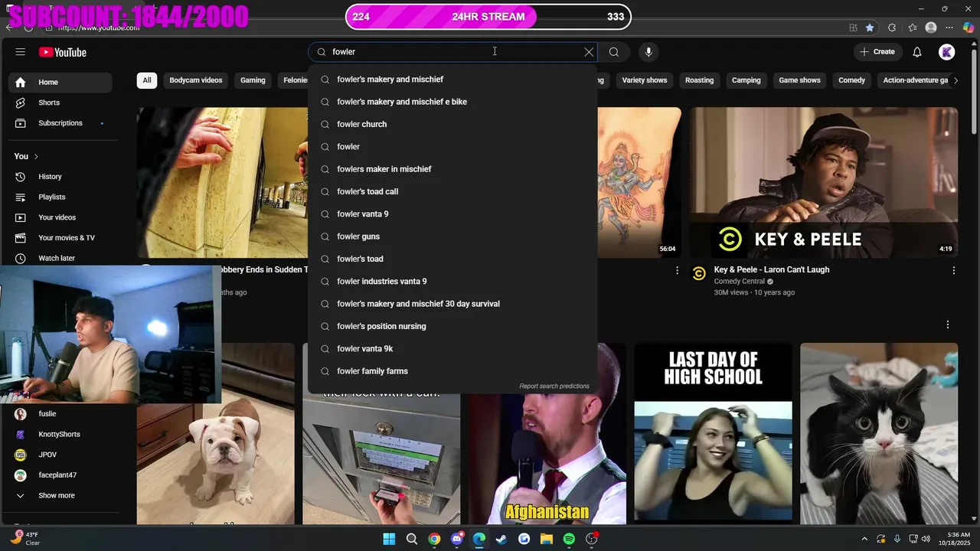Submit search with the magnifier button

[x=614, y=52]
